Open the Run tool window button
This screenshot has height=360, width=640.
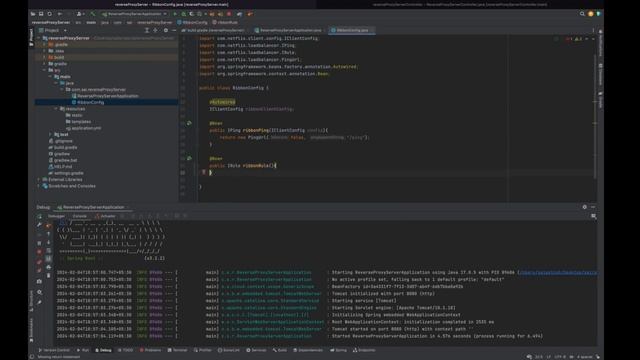pos(83,350)
